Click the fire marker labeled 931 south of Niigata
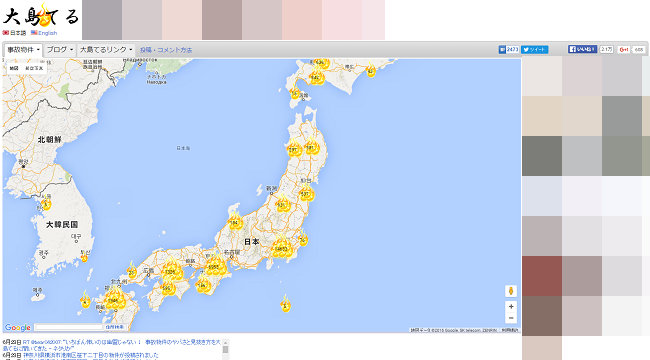 (282, 203)
